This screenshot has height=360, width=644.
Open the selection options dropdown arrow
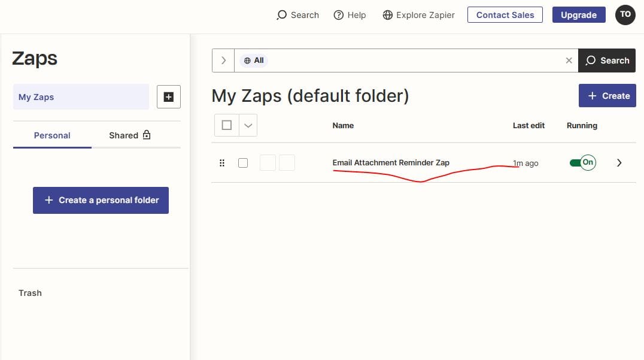coord(248,125)
